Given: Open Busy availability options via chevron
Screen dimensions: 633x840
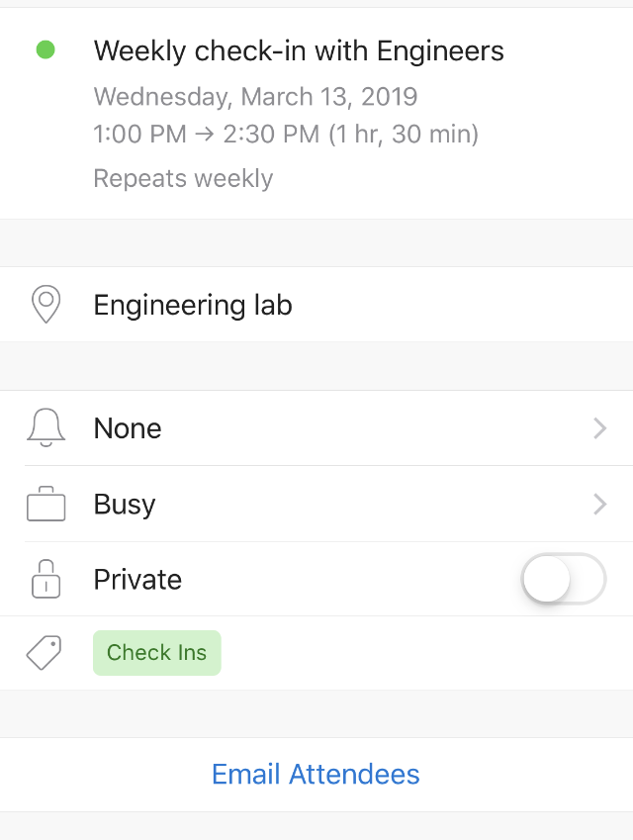Looking at the screenshot, I should (599, 504).
